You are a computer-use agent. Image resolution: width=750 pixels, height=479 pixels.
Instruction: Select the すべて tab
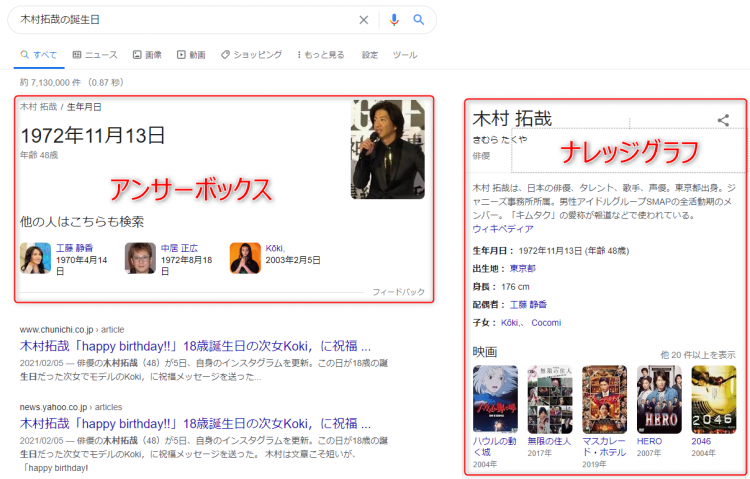[x=38, y=55]
